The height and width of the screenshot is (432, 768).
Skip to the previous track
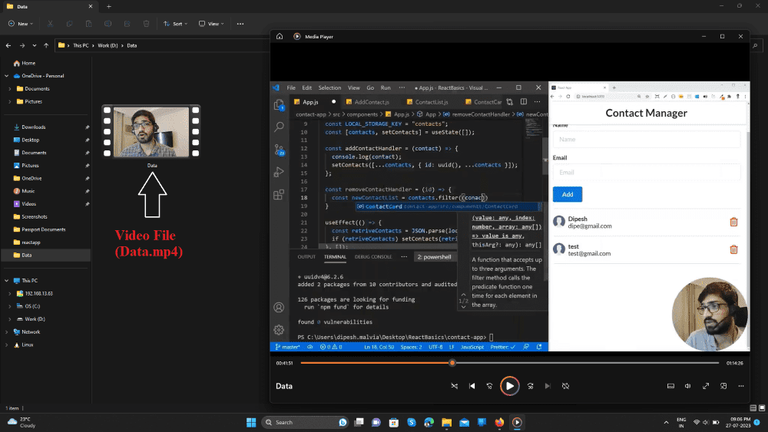(472, 385)
